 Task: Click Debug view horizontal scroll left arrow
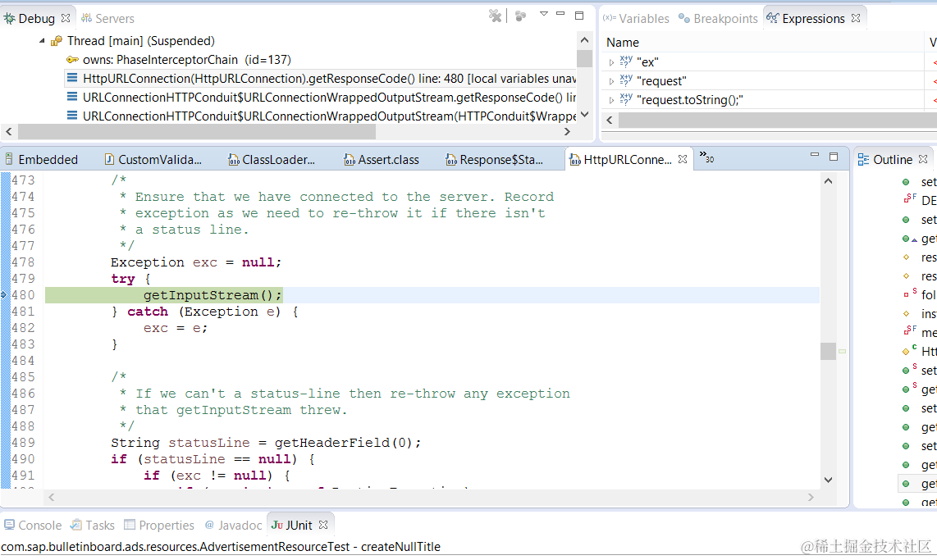(8, 131)
